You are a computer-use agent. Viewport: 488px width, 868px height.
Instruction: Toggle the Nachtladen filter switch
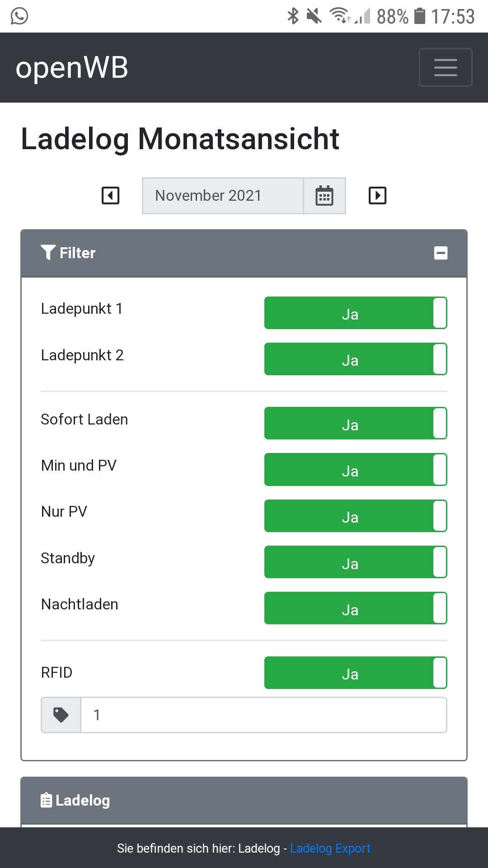pyautogui.click(x=356, y=608)
